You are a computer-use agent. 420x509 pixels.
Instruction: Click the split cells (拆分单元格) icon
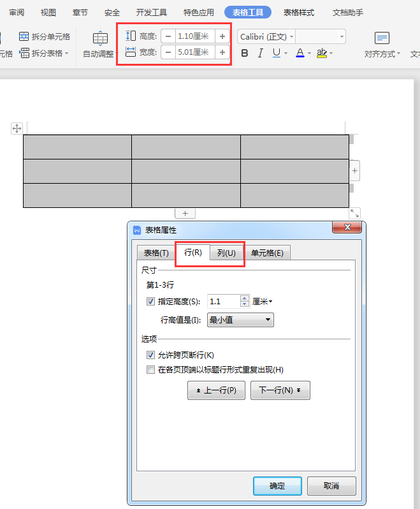tap(24, 36)
